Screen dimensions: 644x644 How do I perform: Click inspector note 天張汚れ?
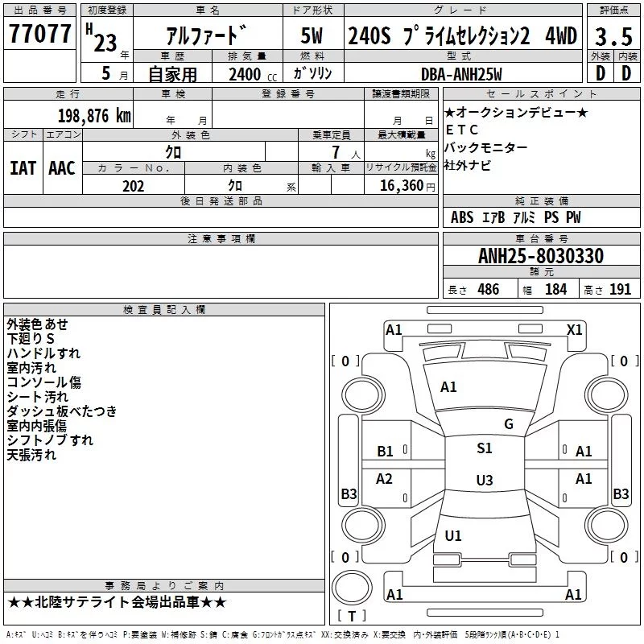pyautogui.click(x=31, y=455)
